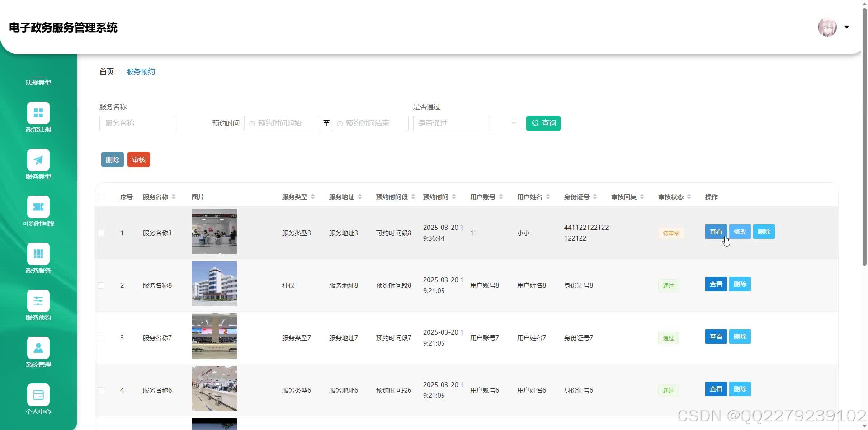Image resolution: width=868 pixels, height=430 pixels.
Task: Open the 修改 action for 服务名称3
Action: tap(740, 232)
